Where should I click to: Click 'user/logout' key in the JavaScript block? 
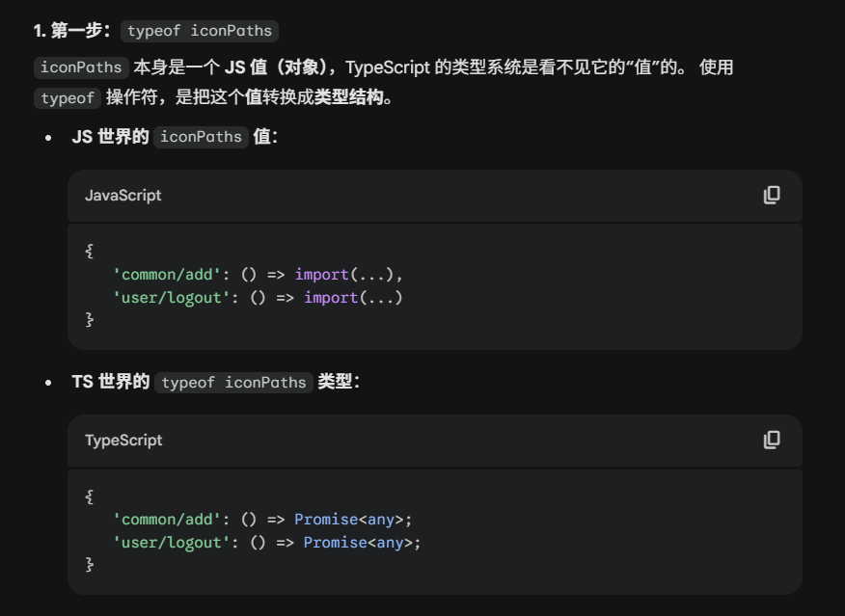click(x=172, y=298)
